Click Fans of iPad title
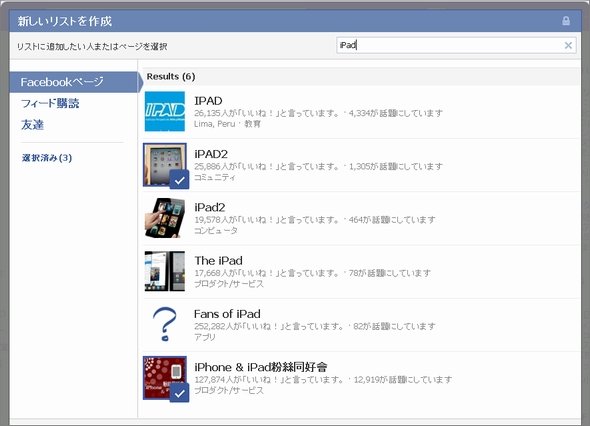The width and height of the screenshot is (590, 426). (x=227, y=314)
